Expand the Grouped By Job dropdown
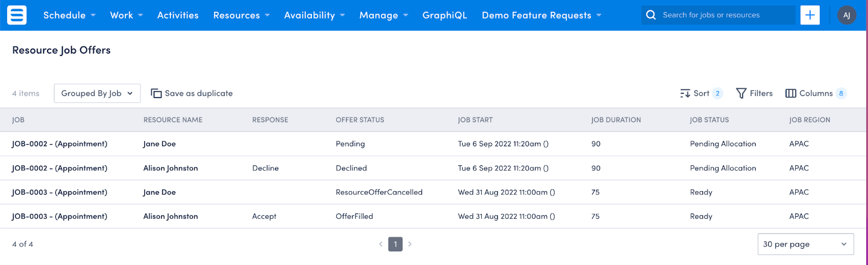 coord(97,93)
